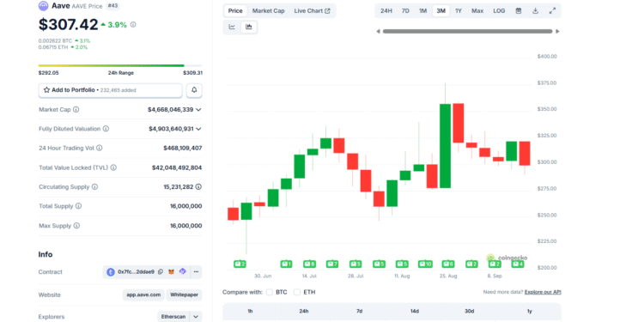
Task: Click news marker labeled 10
Action: [x=425, y=264]
